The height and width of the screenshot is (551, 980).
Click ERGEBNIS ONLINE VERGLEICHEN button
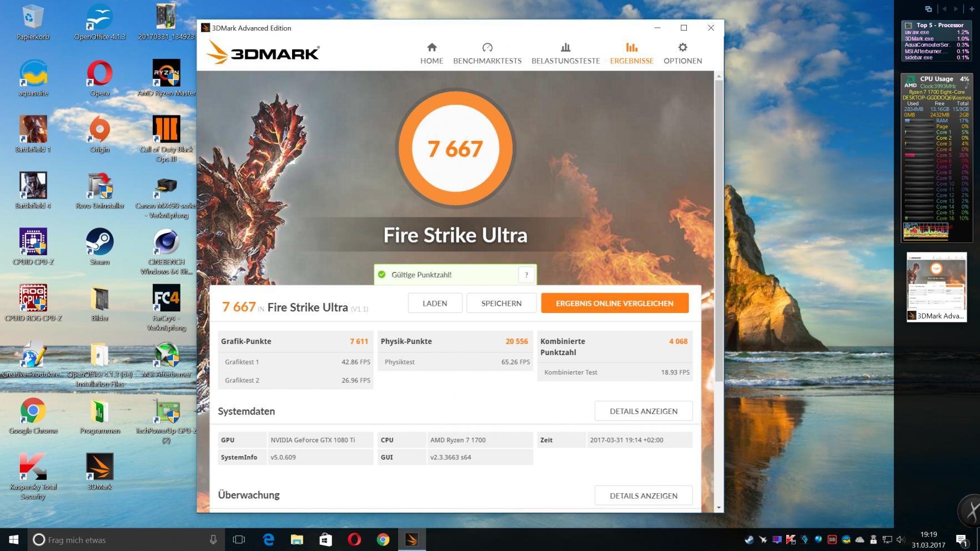[615, 303]
